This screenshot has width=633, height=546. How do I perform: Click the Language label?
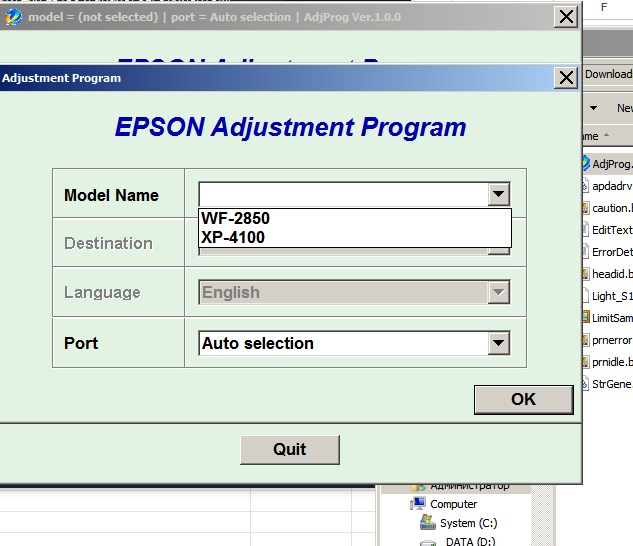click(x=103, y=292)
